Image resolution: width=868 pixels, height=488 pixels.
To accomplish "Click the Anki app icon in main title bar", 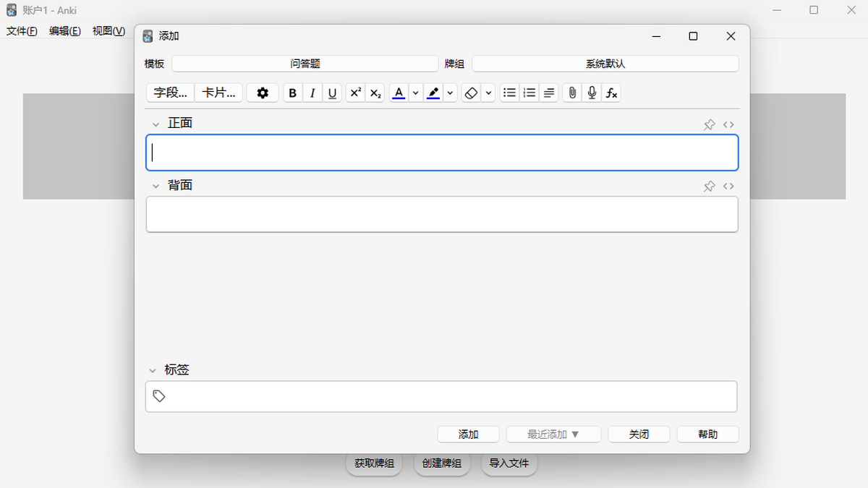I will [12, 10].
